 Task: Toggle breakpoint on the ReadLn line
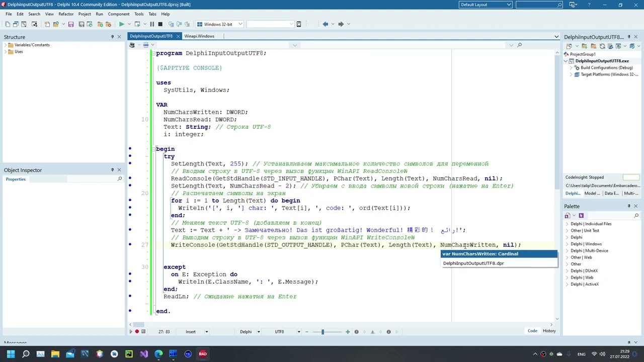click(x=130, y=297)
